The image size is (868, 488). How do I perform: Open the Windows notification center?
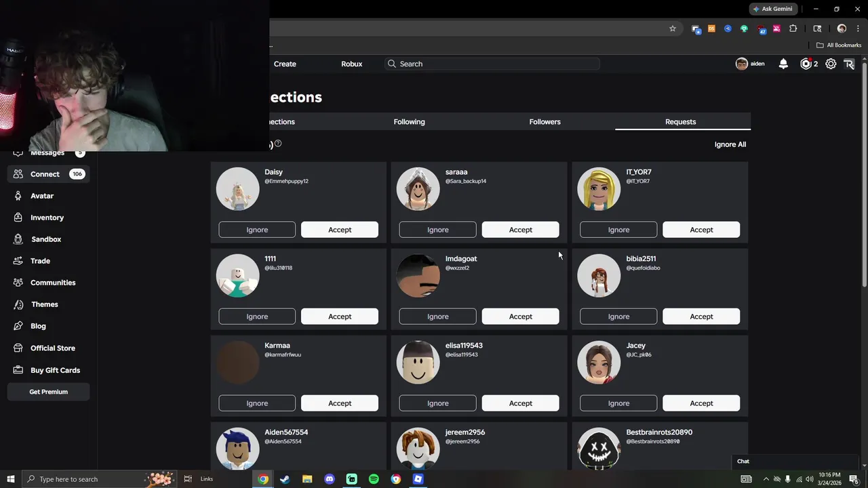[854, 479]
